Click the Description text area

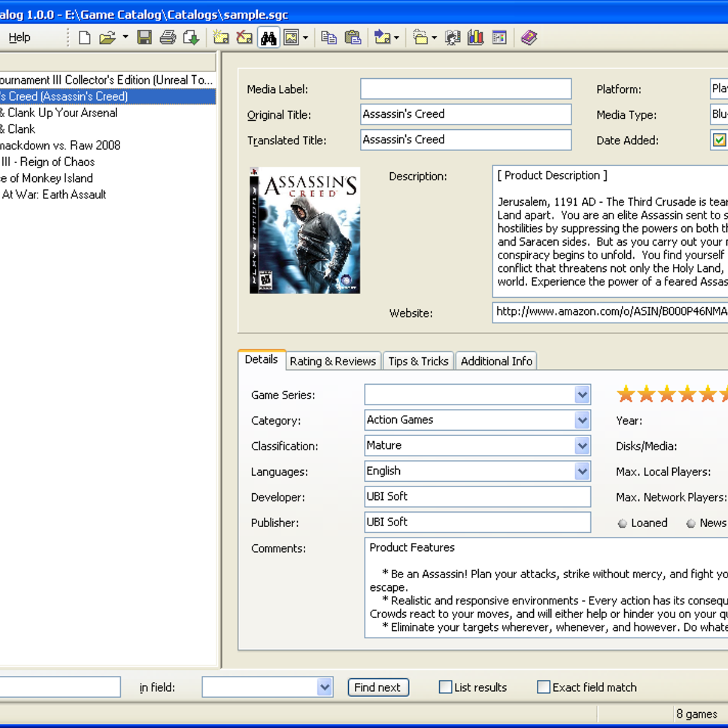click(x=610, y=231)
